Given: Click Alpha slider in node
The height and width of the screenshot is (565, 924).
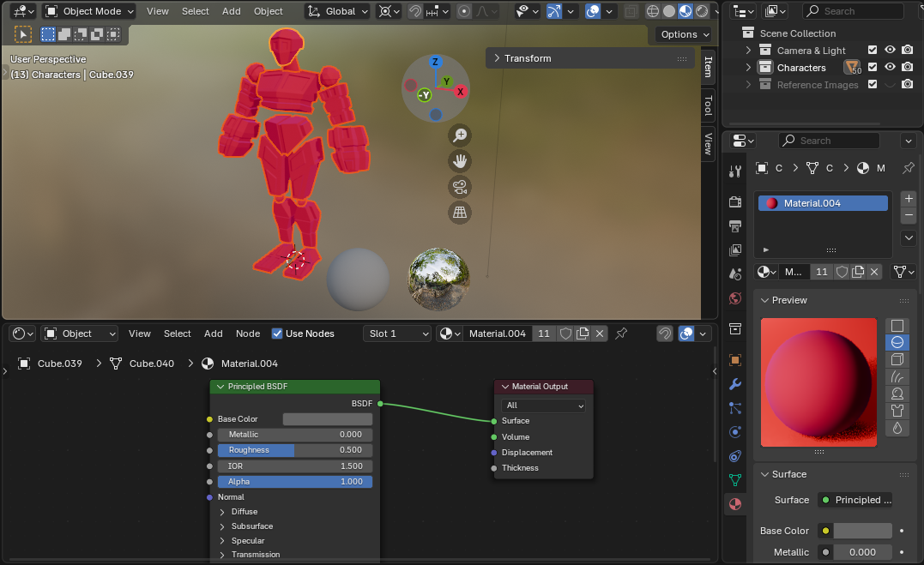Looking at the screenshot, I should click(294, 481).
